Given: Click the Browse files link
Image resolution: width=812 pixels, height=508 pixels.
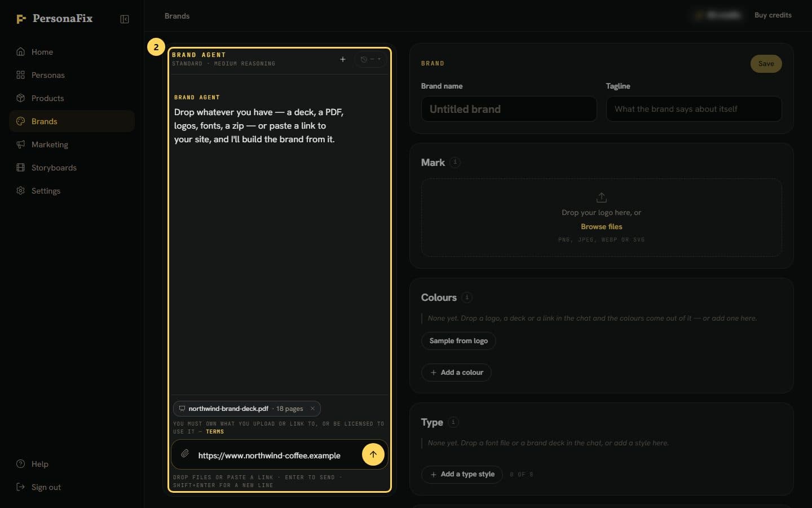Looking at the screenshot, I should (602, 227).
